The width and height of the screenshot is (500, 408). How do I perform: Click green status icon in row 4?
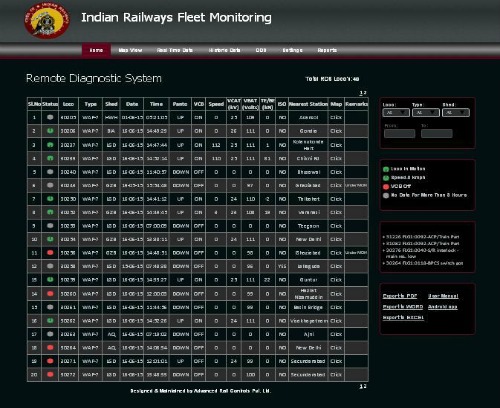click(50, 158)
